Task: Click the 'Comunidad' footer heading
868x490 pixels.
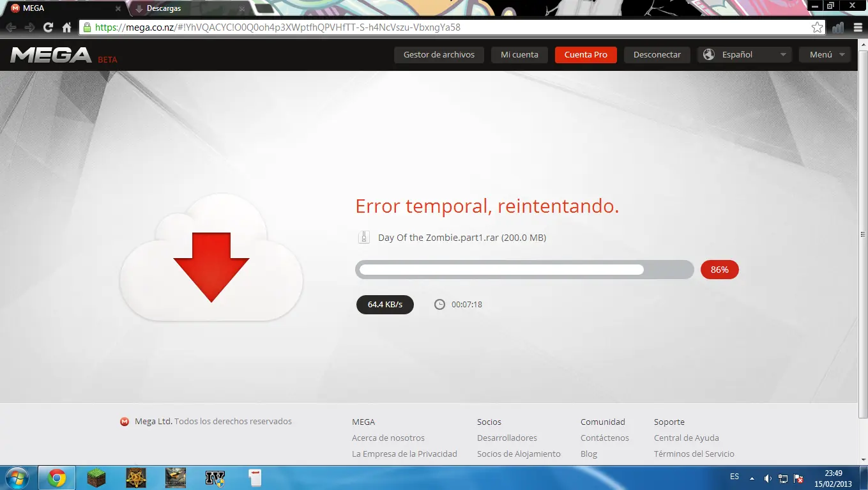Action: coord(603,422)
